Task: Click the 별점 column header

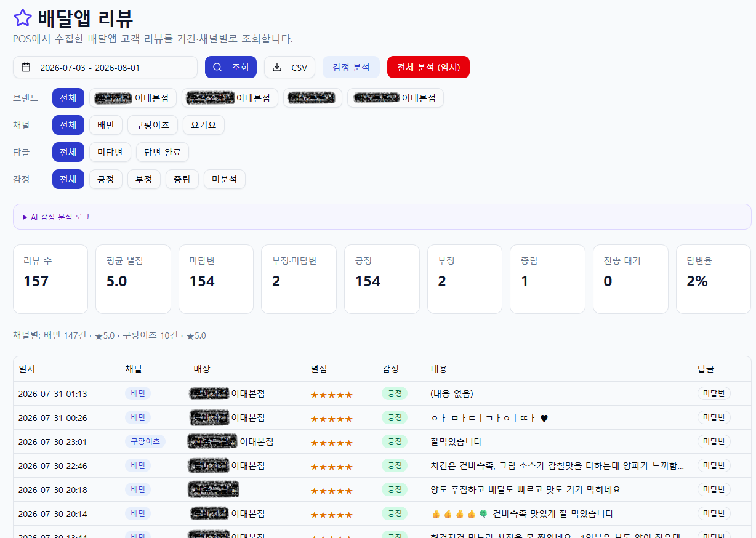Action: click(x=319, y=369)
